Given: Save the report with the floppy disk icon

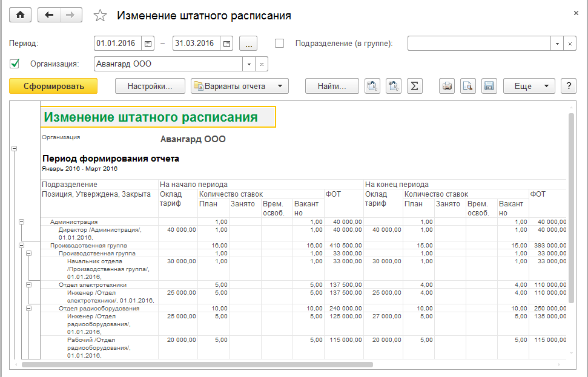Looking at the screenshot, I should [x=489, y=86].
